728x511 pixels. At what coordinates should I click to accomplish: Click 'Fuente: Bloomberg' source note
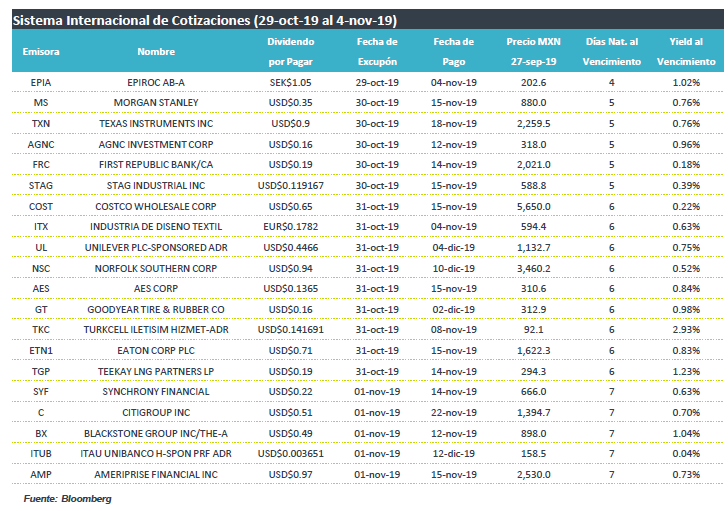coord(67,498)
